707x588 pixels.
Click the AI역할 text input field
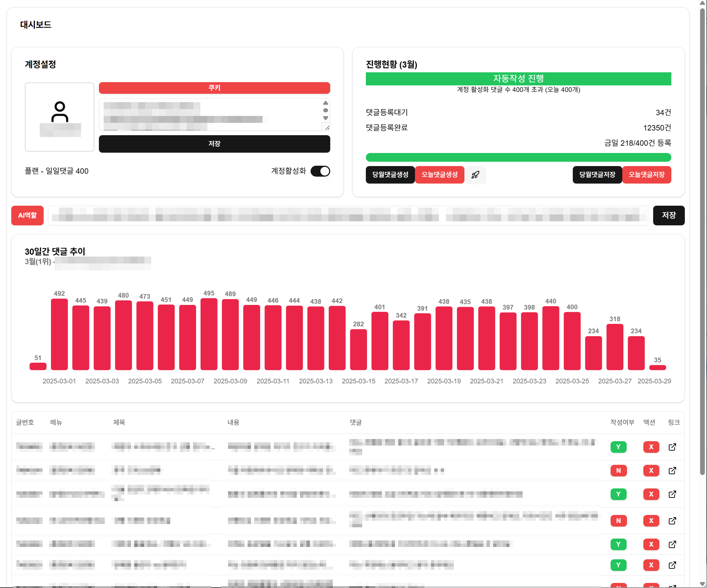[x=348, y=216]
